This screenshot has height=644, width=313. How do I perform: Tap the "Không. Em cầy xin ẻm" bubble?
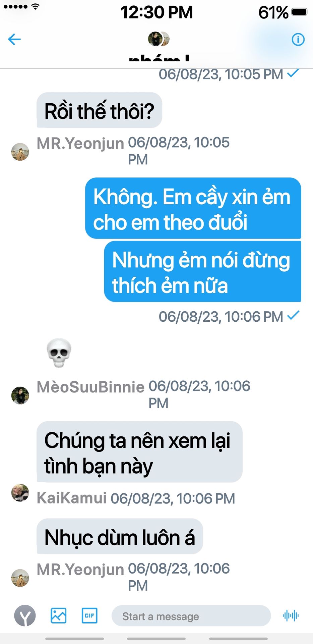pos(193,208)
